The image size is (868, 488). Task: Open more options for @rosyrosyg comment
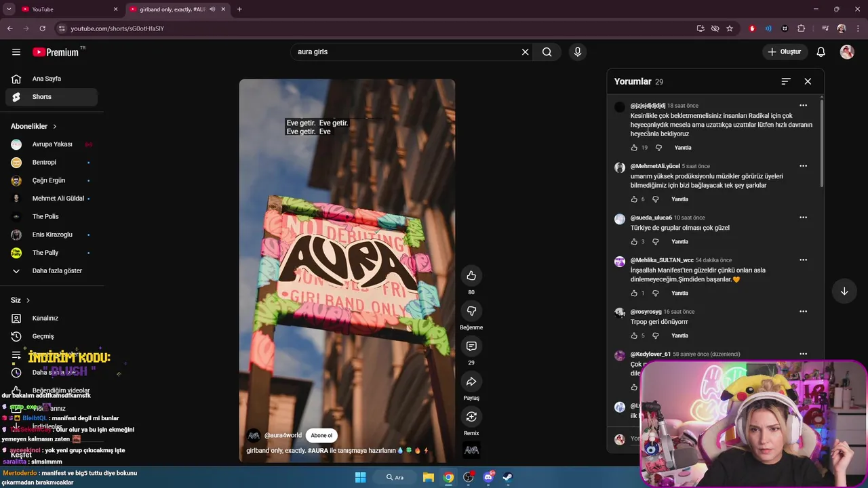(x=803, y=312)
